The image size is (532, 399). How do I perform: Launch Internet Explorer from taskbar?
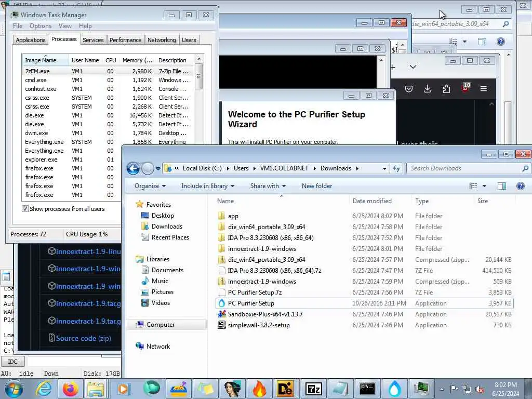pyautogui.click(x=44, y=389)
